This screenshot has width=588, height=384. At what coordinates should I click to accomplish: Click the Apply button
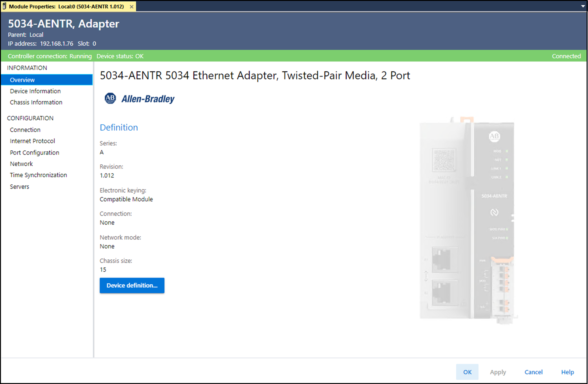pos(498,372)
